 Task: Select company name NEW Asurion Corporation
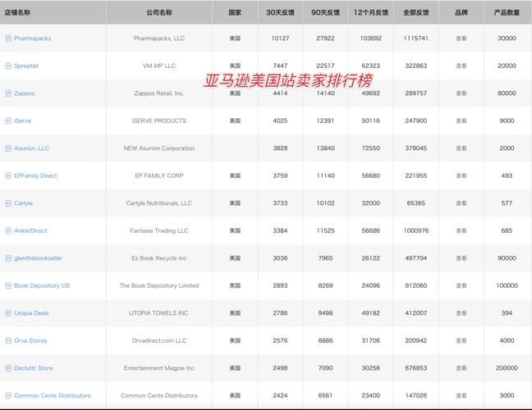pos(159,148)
